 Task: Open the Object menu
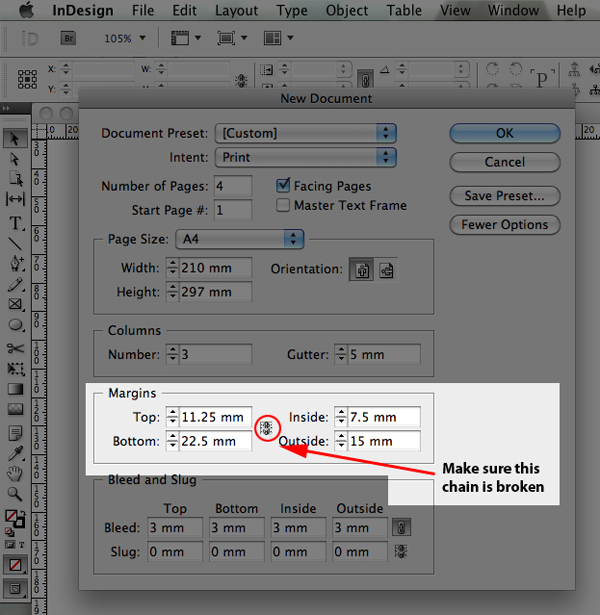pos(347,11)
